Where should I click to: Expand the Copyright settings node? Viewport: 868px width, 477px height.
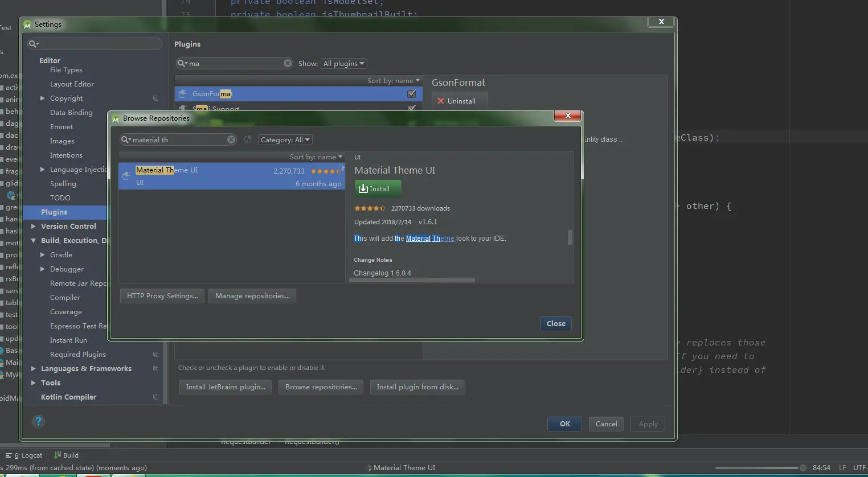[x=42, y=98]
